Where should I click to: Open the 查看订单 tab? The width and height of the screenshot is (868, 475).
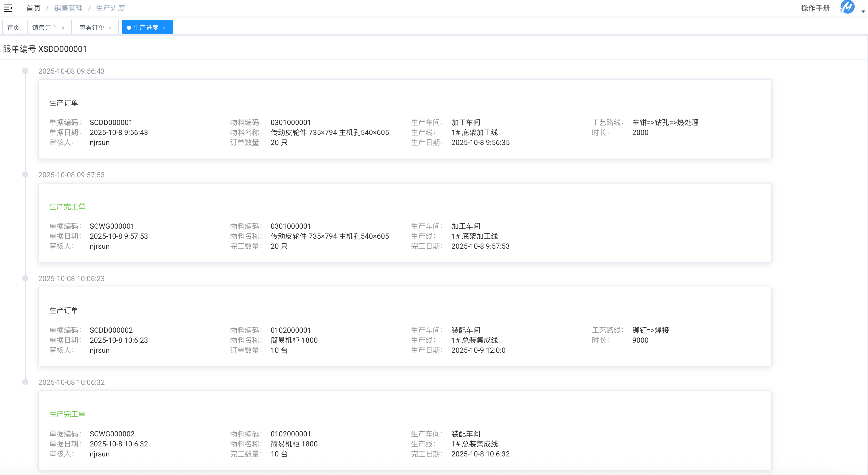click(x=92, y=28)
